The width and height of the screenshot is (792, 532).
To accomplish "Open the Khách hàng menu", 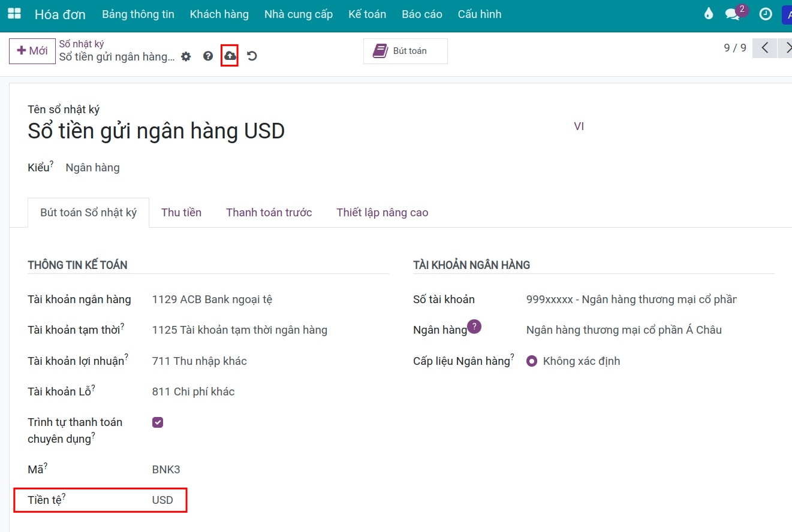I will click(219, 14).
